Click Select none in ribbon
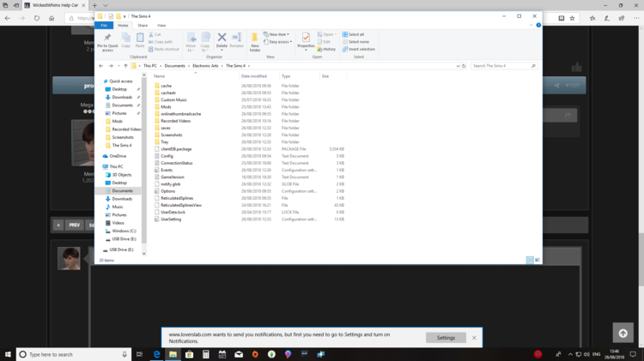Viewport: 644px width, 361px height. click(355, 42)
